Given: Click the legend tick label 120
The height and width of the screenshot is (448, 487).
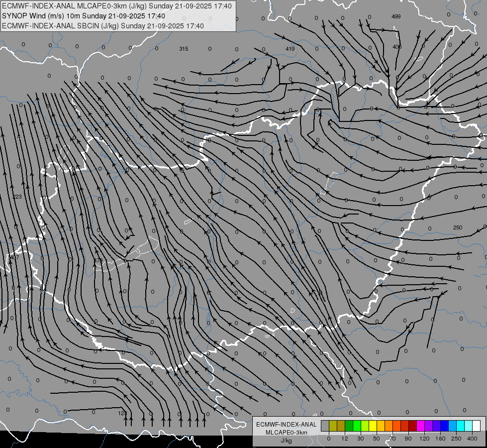Looking at the screenshot, I should click(x=424, y=439).
